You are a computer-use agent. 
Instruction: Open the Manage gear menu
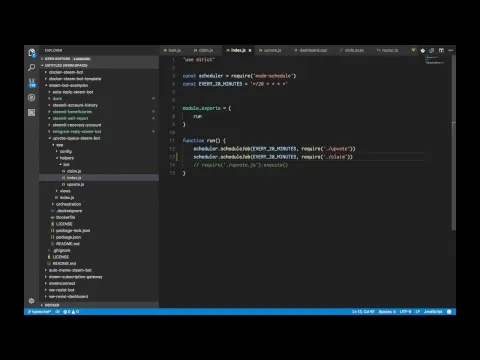pos(32,301)
